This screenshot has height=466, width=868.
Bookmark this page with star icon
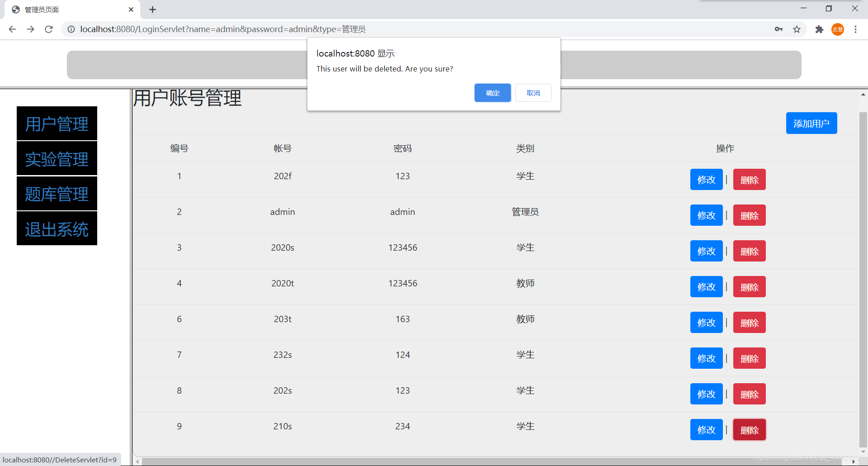click(x=797, y=29)
